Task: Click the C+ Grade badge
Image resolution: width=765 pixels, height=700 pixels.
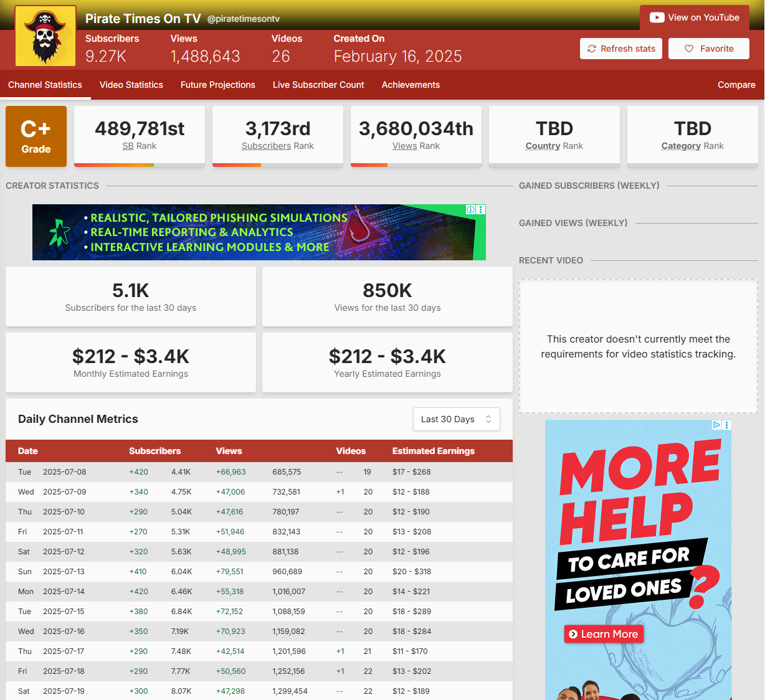Action: [36, 136]
